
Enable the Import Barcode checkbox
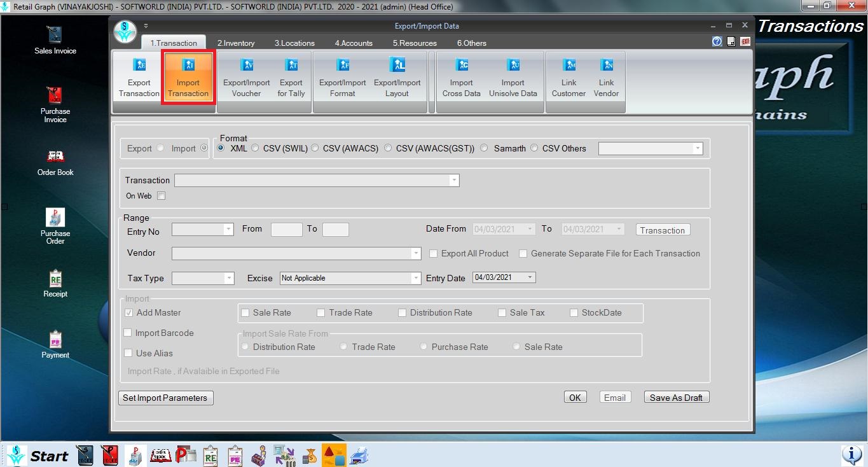coord(128,333)
